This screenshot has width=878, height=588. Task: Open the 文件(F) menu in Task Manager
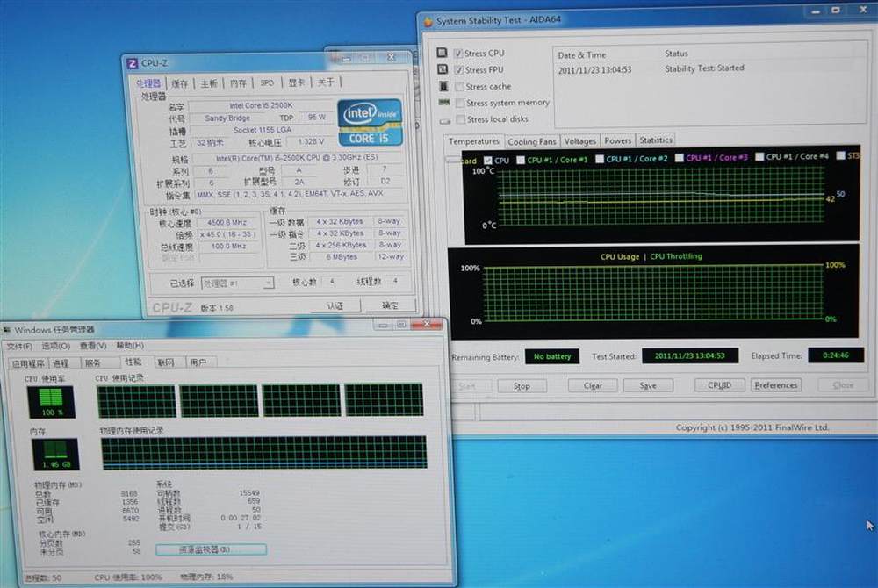[x=19, y=347]
